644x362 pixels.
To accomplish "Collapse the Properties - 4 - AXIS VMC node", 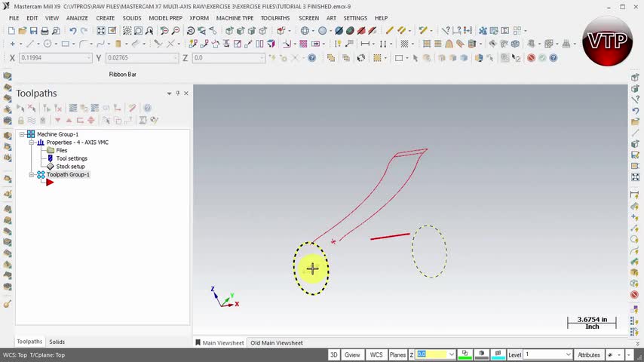I will coord(32,143).
